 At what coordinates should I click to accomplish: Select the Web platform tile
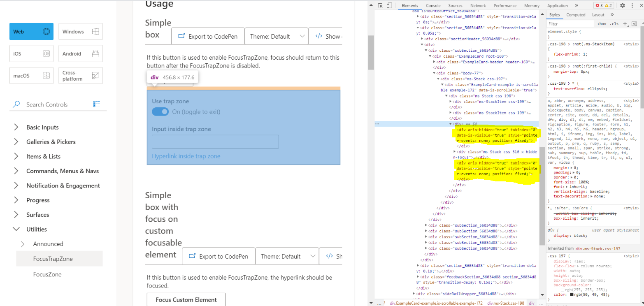point(31,32)
